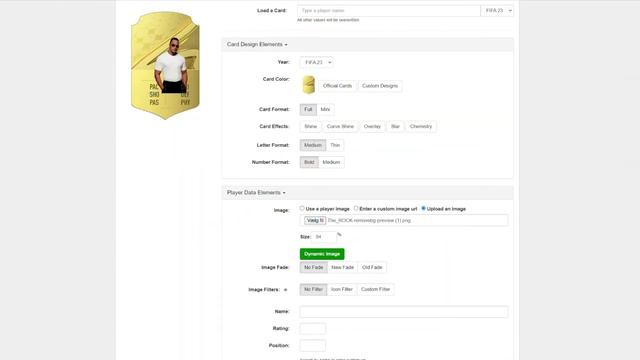Click the Load a Card player name field
The height and width of the screenshot is (360, 640).
(x=389, y=11)
